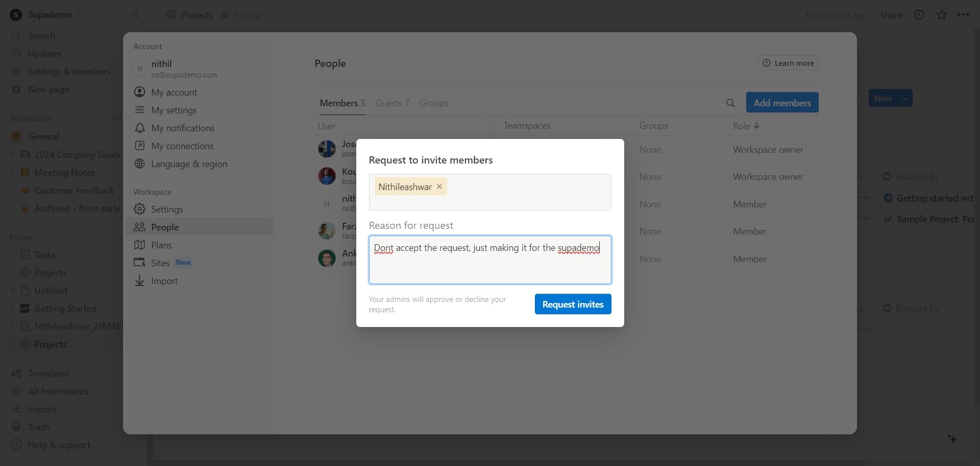
Task: Remove the Nithileashwar invite chip
Action: pos(439,186)
